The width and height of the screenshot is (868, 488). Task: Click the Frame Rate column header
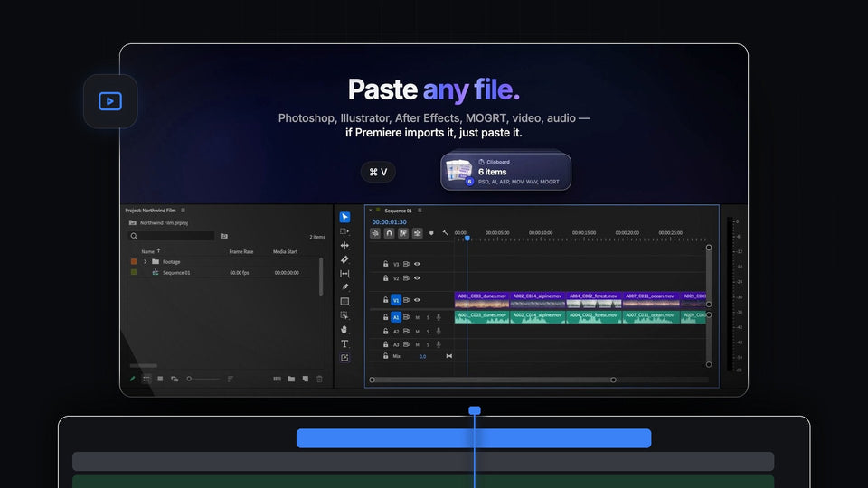(241, 251)
